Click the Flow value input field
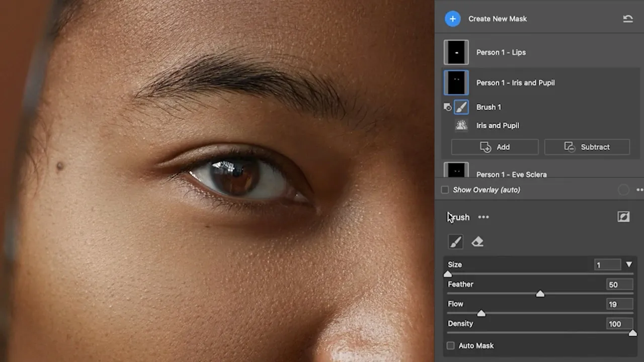Viewport: 644px width, 362px height. point(619,304)
